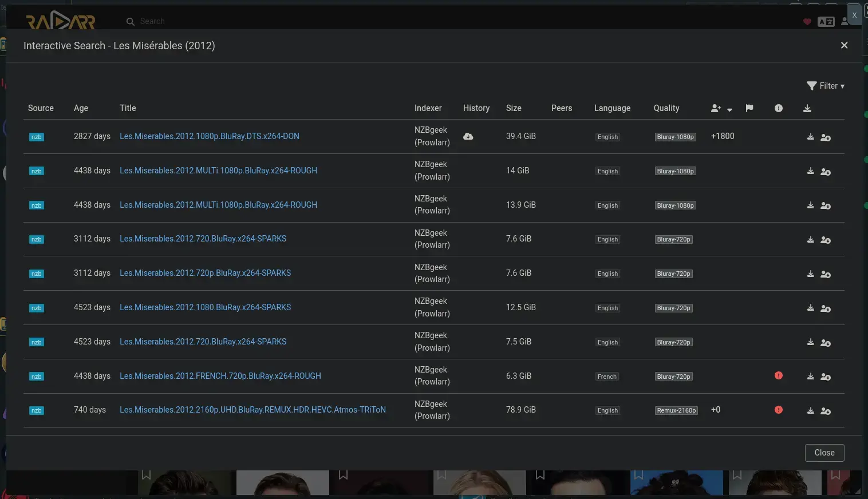
Task: Sort results by Indexer column
Action: point(428,108)
